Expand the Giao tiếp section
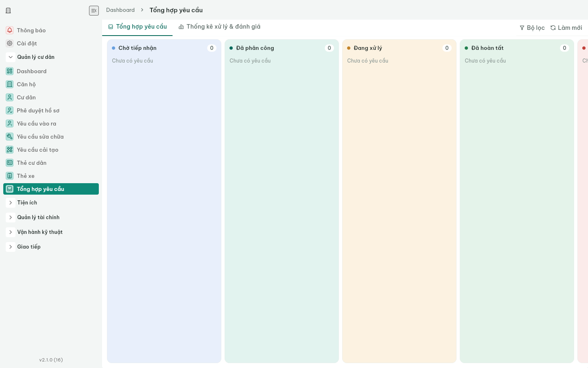The height and width of the screenshot is (368, 588). [x=11, y=247]
